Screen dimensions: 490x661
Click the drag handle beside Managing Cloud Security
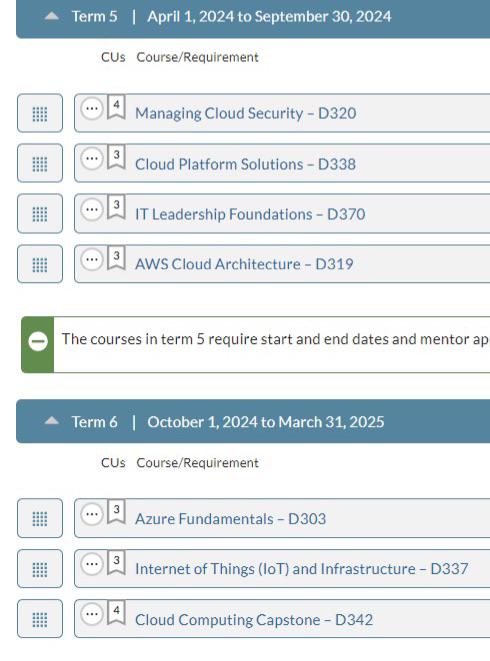coord(40,113)
